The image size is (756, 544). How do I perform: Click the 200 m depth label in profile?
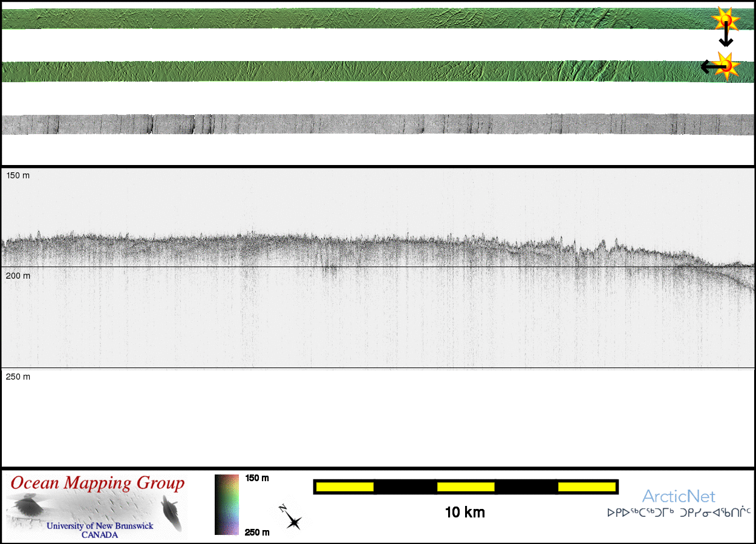[18, 276]
